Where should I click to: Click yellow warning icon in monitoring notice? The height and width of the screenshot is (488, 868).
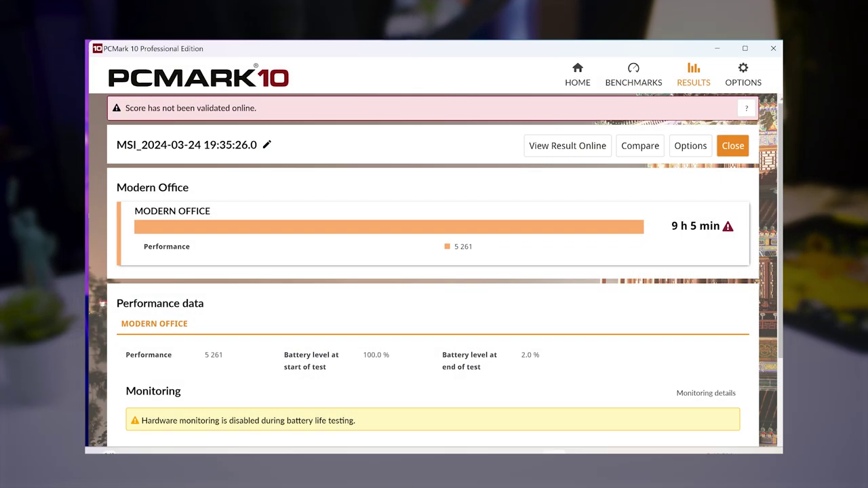coord(134,421)
